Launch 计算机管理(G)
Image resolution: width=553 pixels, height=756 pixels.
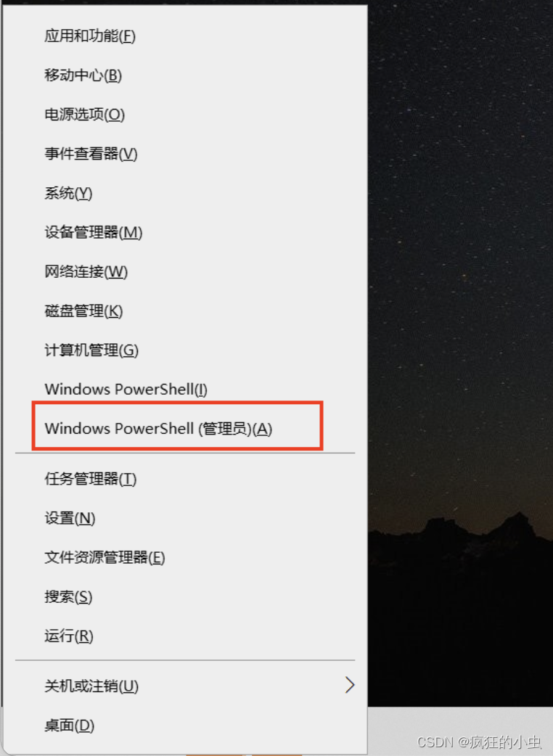[185, 350]
